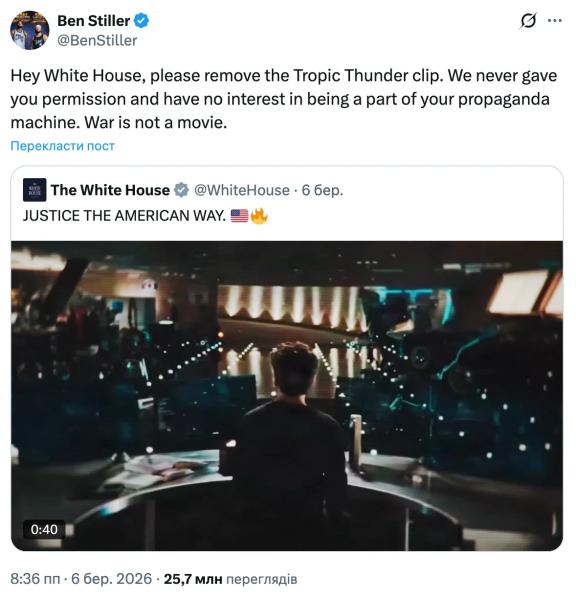Image resolution: width=576 pixels, height=600 pixels.
Task: Open the three-dot more options menu
Action: click(555, 21)
